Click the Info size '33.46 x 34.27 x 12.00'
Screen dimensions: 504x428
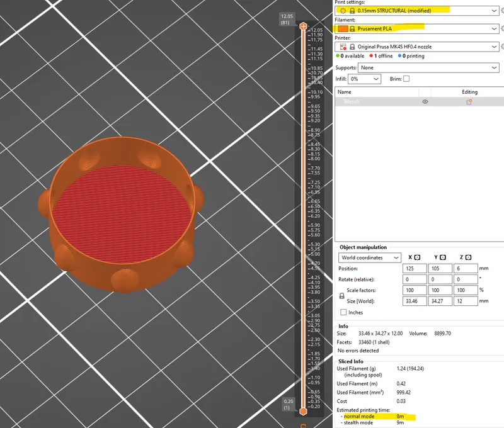[x=381, y=334]
